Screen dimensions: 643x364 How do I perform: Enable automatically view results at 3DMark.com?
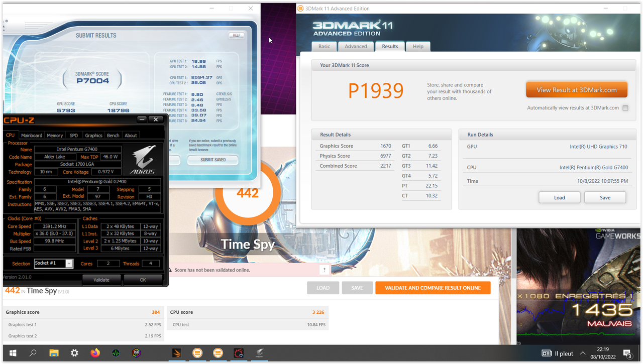pos(625,108)
